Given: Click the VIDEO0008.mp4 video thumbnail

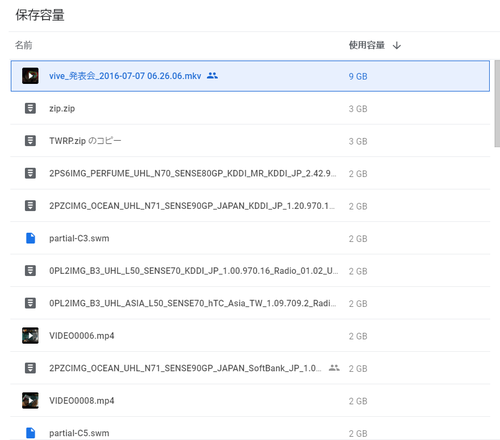Looking at the screenshot, I should tap(30, 400).
